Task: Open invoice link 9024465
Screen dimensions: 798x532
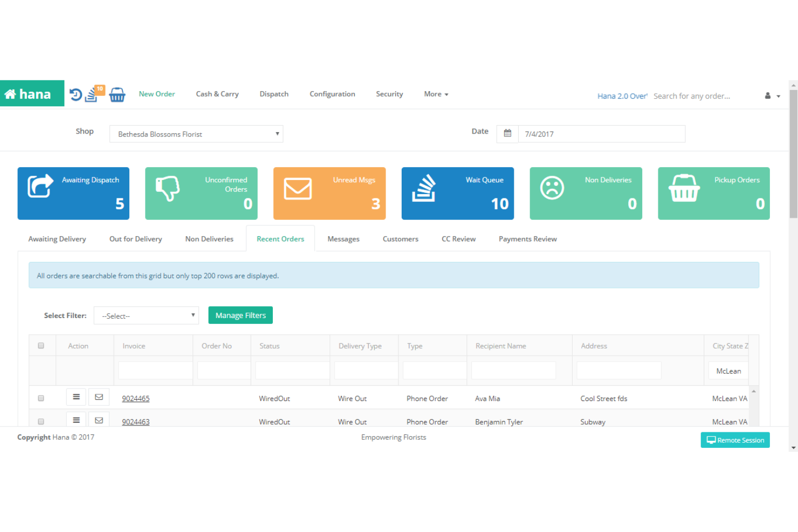Action: 136,398
